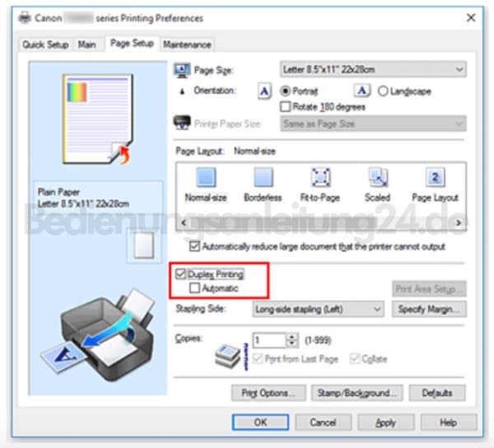Decrease copies with the down spinner arrow
This screenshot has width=494, height=448.
point(291,343)
